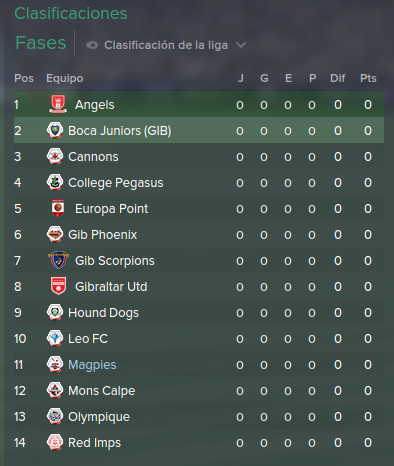Click the Gib Scorpions shield badge

click(x=58, y=260)
